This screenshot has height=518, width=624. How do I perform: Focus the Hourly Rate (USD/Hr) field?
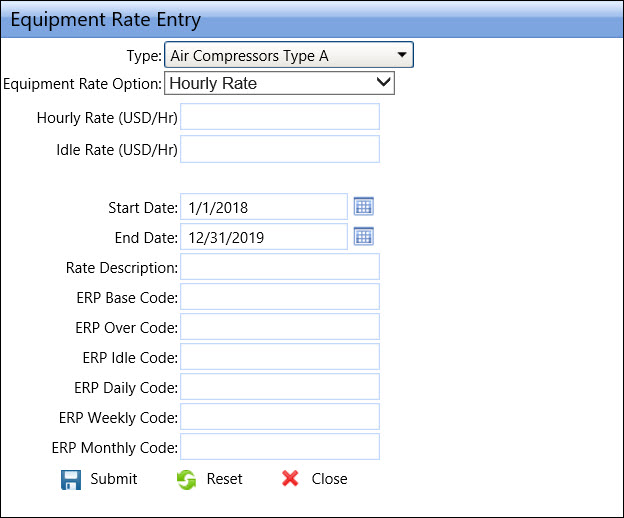[x=280, y=117]
